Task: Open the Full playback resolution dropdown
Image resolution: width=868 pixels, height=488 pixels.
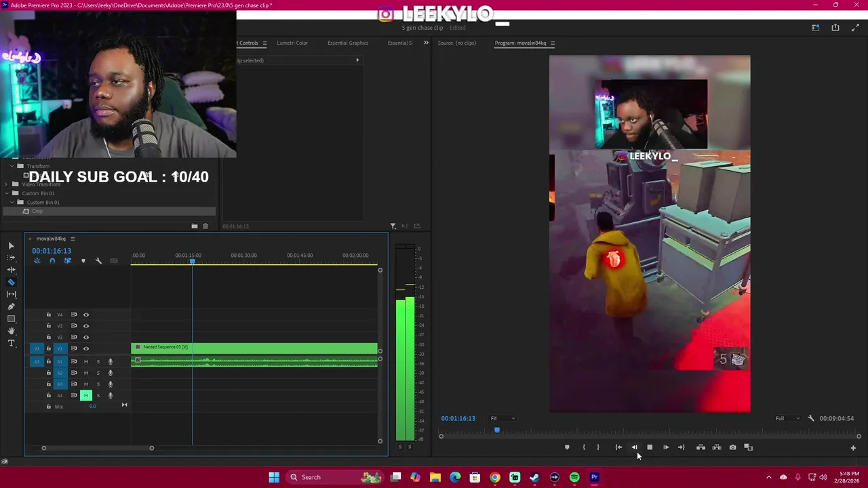Action: click(787, 418)
